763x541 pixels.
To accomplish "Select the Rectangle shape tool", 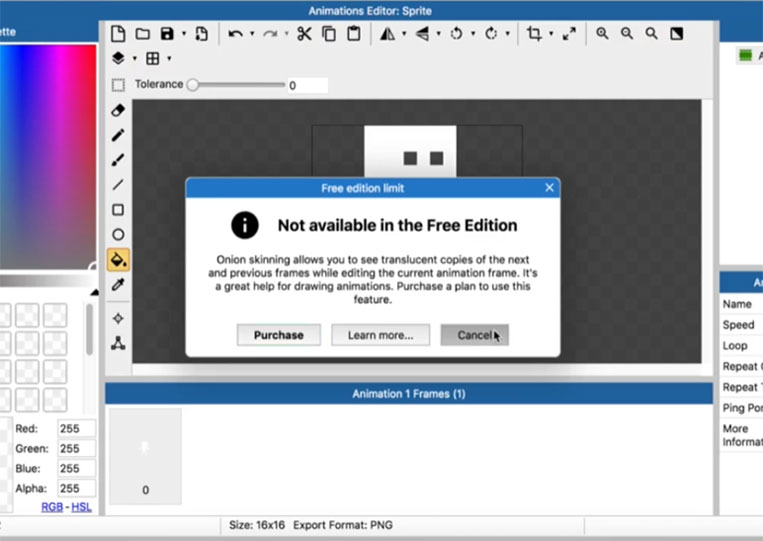I will [x=118, y=210].
